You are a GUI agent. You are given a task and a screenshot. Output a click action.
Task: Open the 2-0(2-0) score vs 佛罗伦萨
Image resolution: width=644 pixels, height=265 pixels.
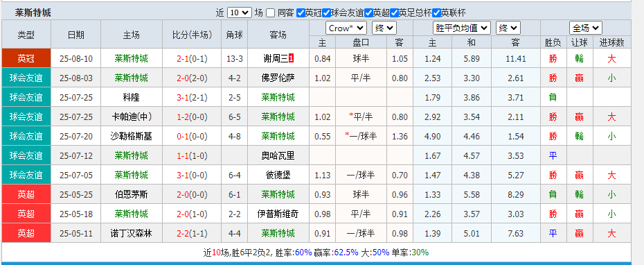pyautogui.click(x=193, y=78)
